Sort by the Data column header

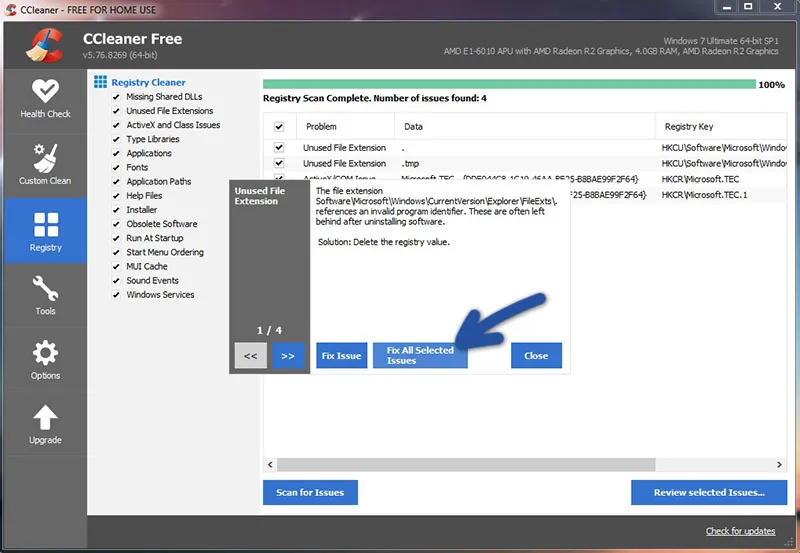(525, 127)
